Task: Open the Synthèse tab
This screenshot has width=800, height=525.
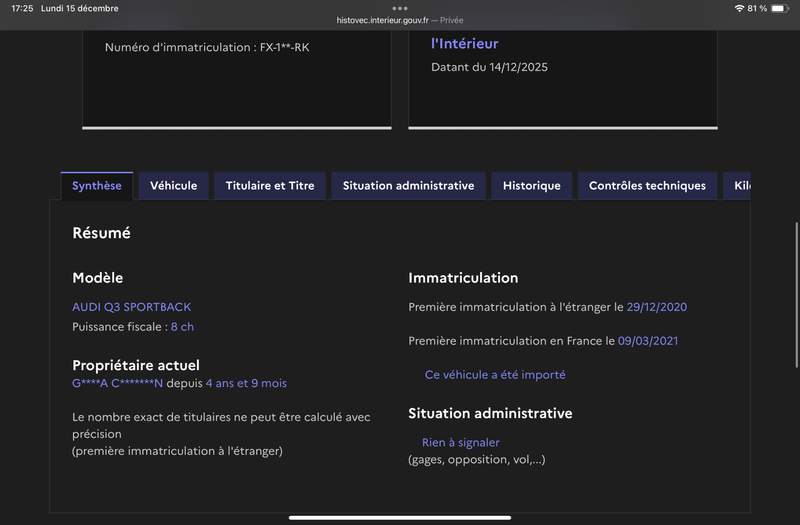Action: 97,186
